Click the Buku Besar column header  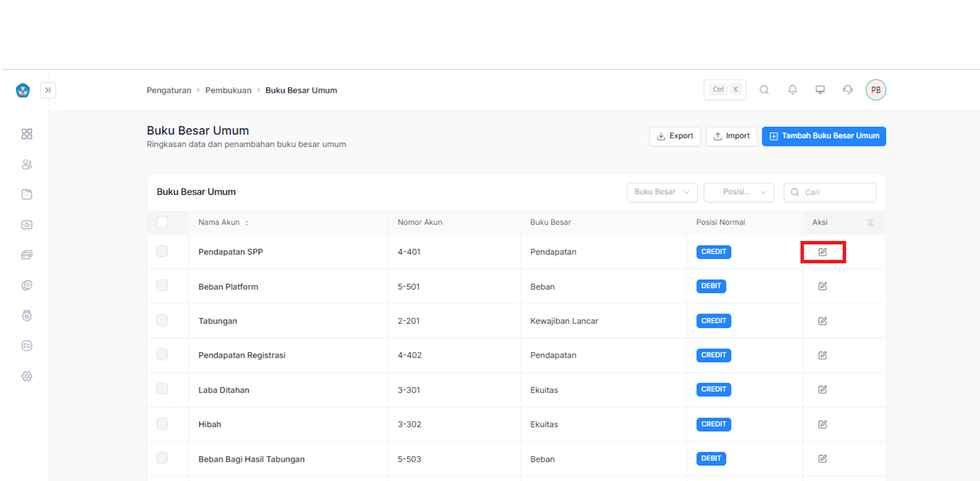coord(550,222)
